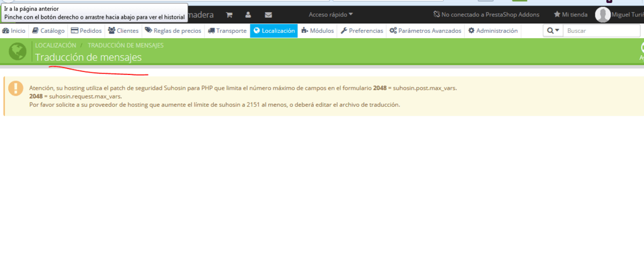Open the Parámetros Avanzados menu
The width and height of the screenshot is (644, 255).
tap(426, 30)
